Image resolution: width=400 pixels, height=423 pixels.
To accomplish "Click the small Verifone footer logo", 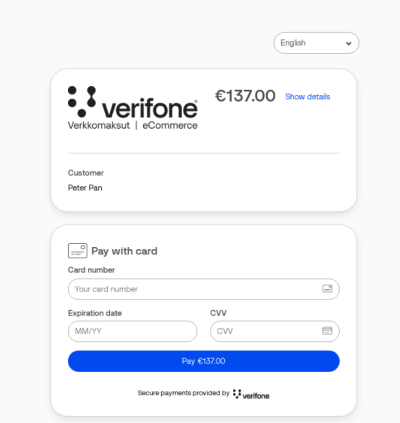I will (x=251, y=394).
